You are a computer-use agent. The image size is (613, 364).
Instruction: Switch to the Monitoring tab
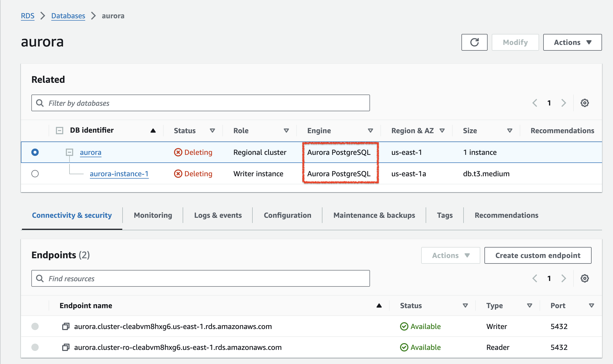153,215
